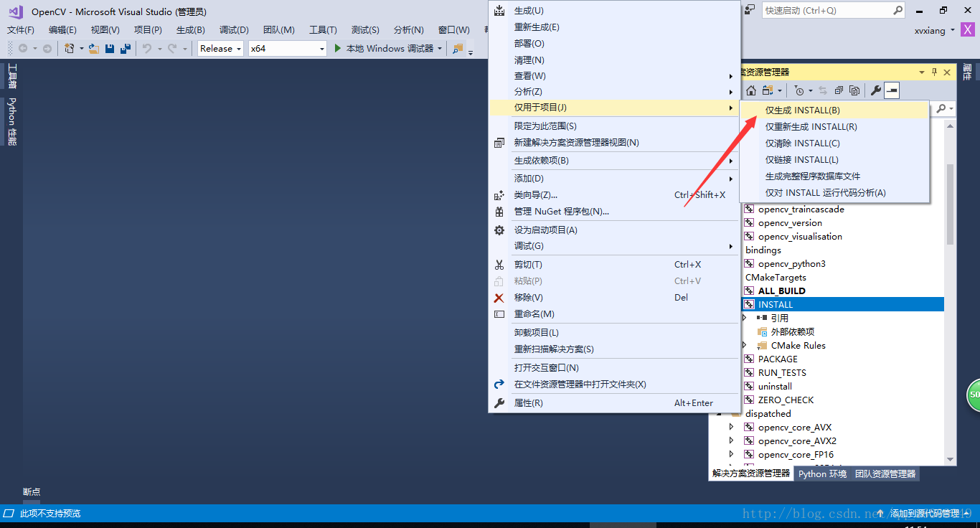Click the feedback icon beside Quick Launch
The height and width of the screenshot is (528, 980).
click(750, 9)
